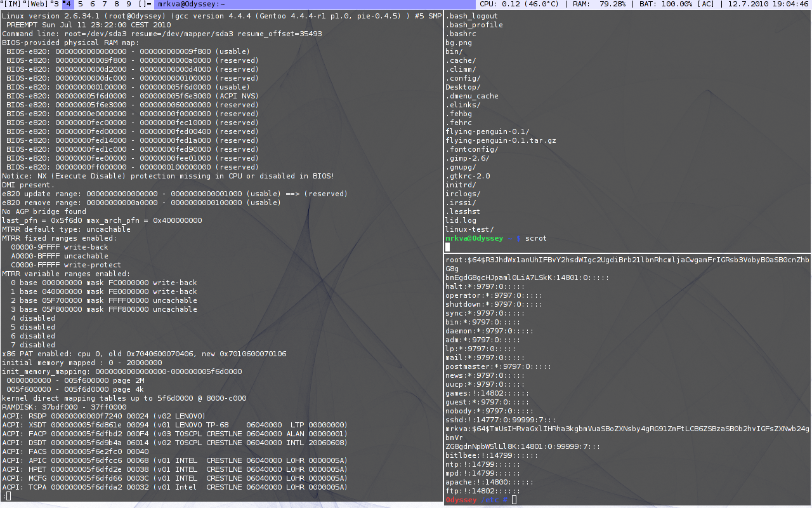Select the flying-penguin-0.1/ directory entry
This screenshot has width=812, height=508.
[487, 131]
